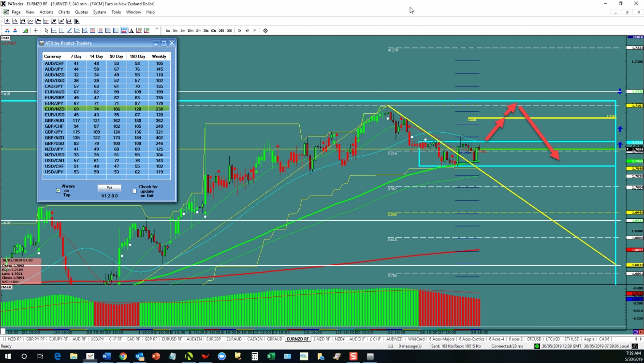644x363 pixels.
Task: Open the Tools menu
Action: click(116, 12)
